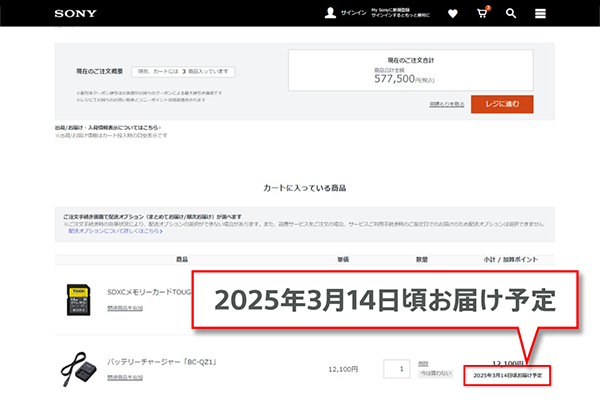600x400 pixels.
Task: Click the estimate link beside checkout button
Action: (447, 103)
